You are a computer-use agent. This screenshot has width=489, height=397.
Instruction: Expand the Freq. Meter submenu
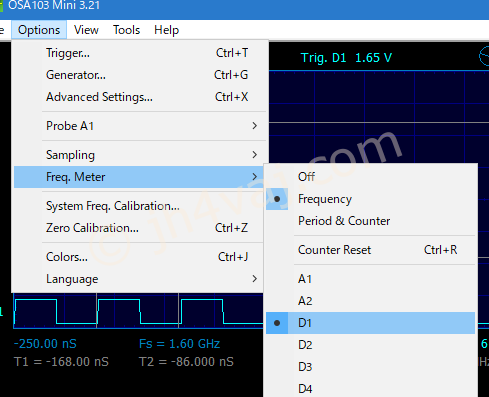point(140,177)
